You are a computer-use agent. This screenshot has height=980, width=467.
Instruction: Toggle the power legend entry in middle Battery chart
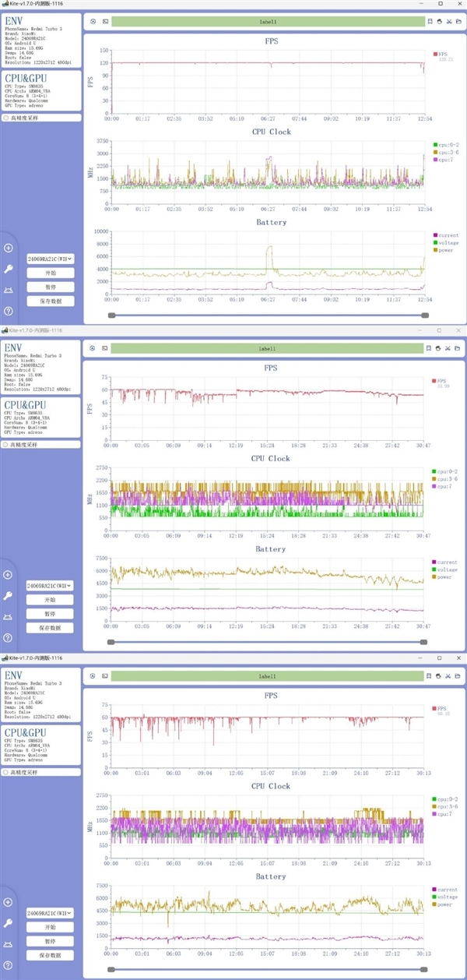(444, 578)
